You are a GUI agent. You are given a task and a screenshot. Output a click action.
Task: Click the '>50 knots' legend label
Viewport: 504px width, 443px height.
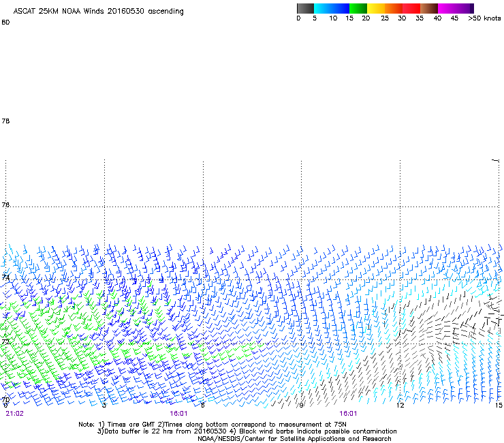[484, 18]
